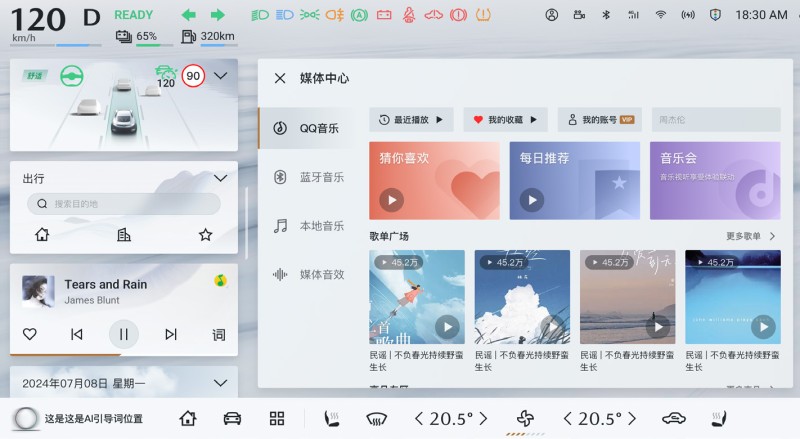800x439 pixels.
Task: Decrease passenger temperature
Action: [x=567, y=419]
